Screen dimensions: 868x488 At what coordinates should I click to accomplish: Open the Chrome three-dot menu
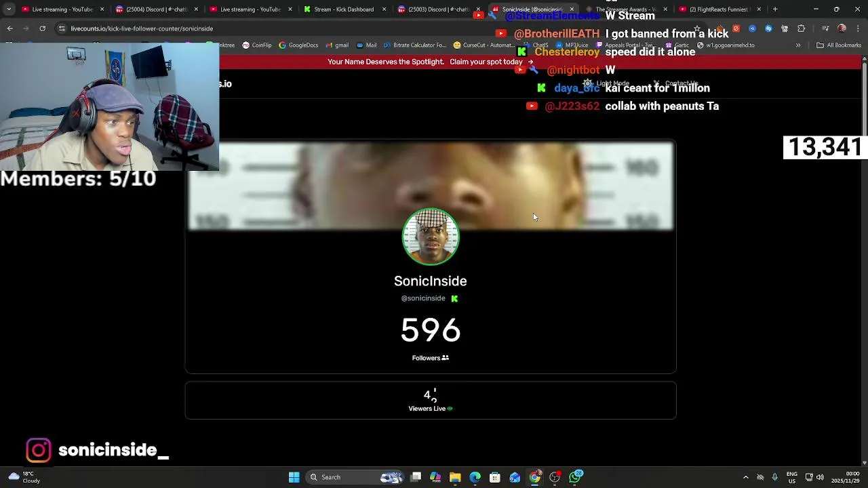[859, 28]
